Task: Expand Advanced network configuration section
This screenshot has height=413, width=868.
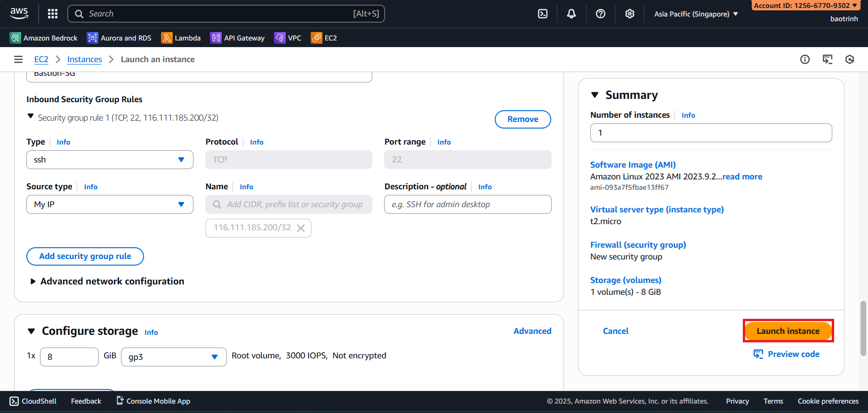Action: coord(33,281)
